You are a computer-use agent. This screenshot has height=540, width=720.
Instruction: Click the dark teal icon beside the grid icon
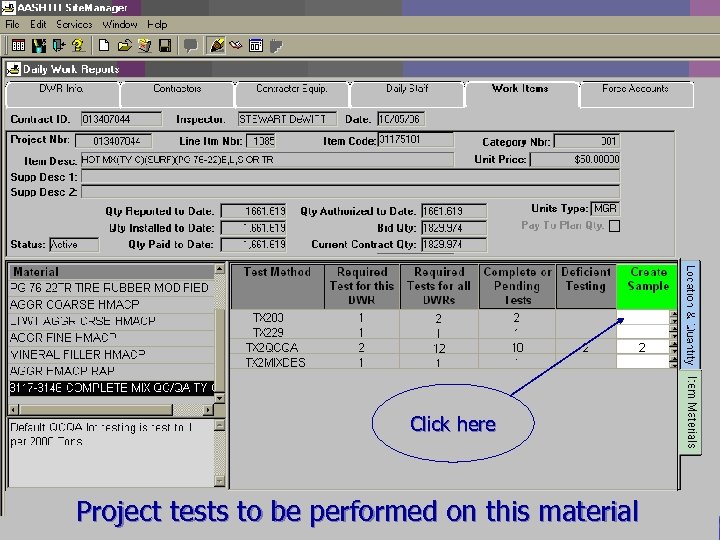[x=39, y=45]
